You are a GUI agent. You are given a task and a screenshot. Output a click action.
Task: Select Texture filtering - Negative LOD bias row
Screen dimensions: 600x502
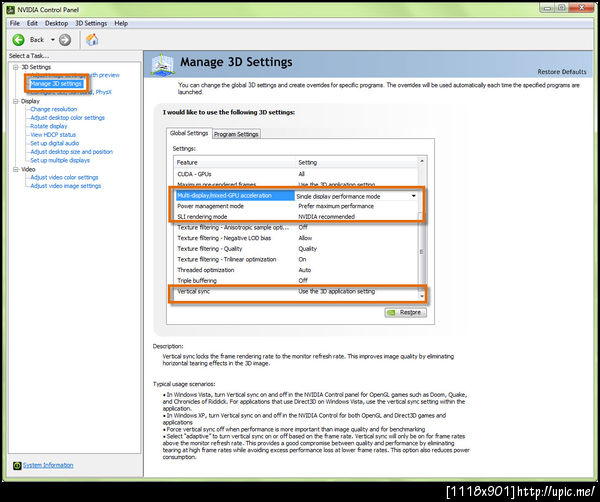(x=297, y=238)
